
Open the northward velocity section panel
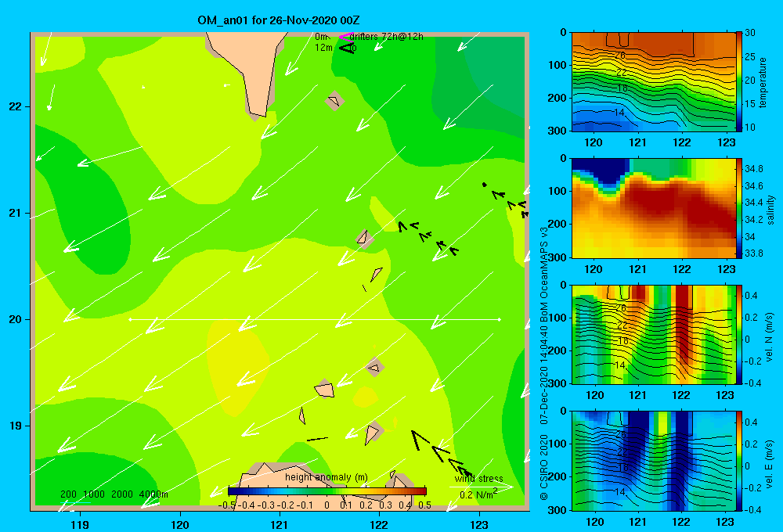654,334
